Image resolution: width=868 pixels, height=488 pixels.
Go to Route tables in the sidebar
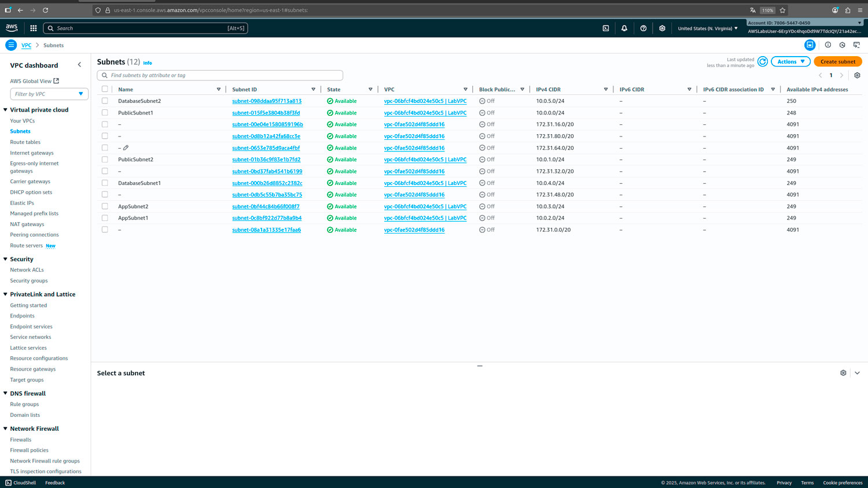tap(25, 142)
